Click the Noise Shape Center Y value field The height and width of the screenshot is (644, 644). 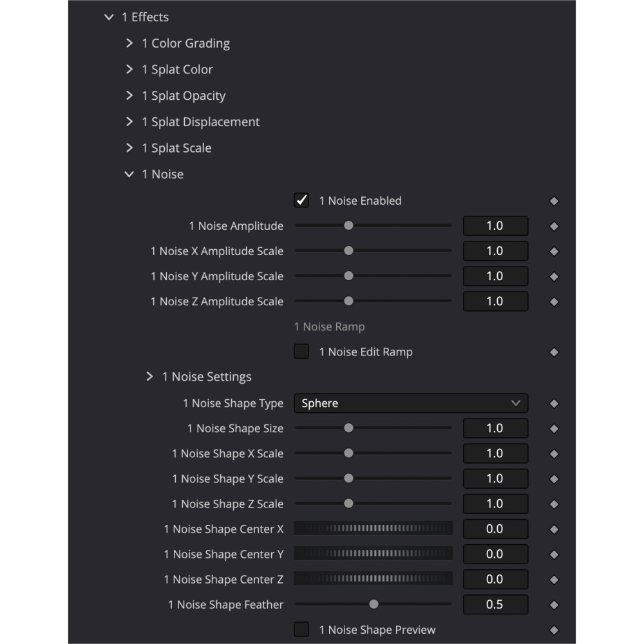[495, 554]
